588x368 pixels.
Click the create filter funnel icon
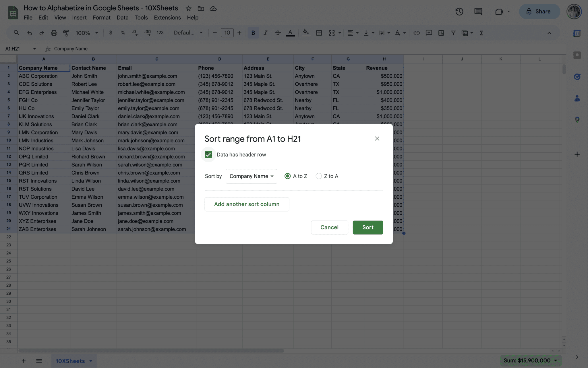453,33
